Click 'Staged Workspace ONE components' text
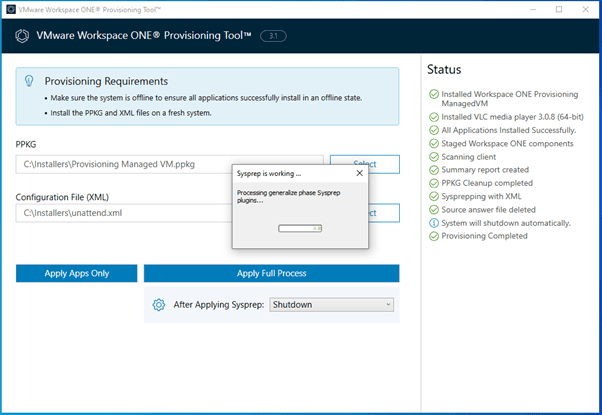 tap(507, 144)
